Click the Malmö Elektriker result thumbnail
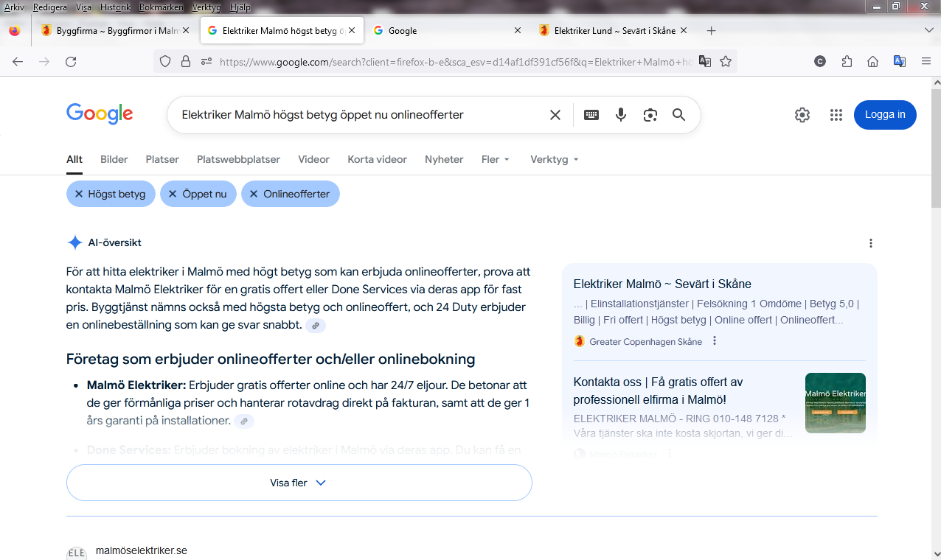 tap(835, 403)
